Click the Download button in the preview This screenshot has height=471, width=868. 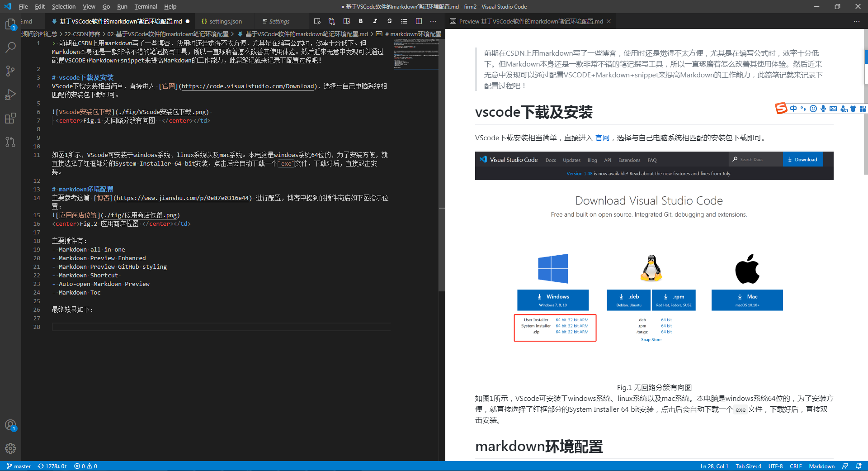(802, 159)
